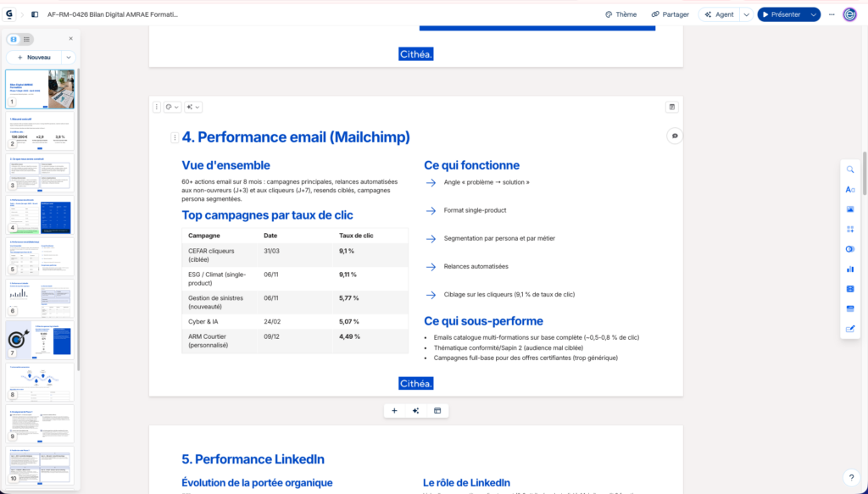Image resolution: width=868 pixels, height=494 pixels.
Task: Open the three-dot more options menu
Action: tap(832, 14)
